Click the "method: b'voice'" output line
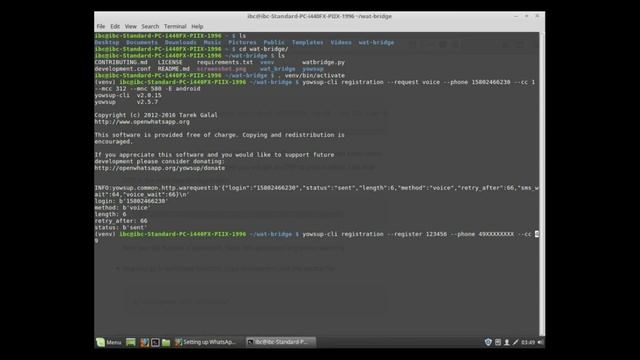Image resolution: width=640 pixels, height=360 pixels. pyautogui.click(x=122, y=208)
